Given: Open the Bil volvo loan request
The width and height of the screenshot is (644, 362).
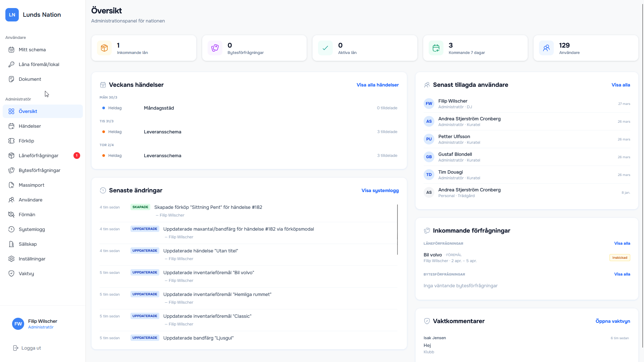Looking at the screenshot, I should click(433, 255).
